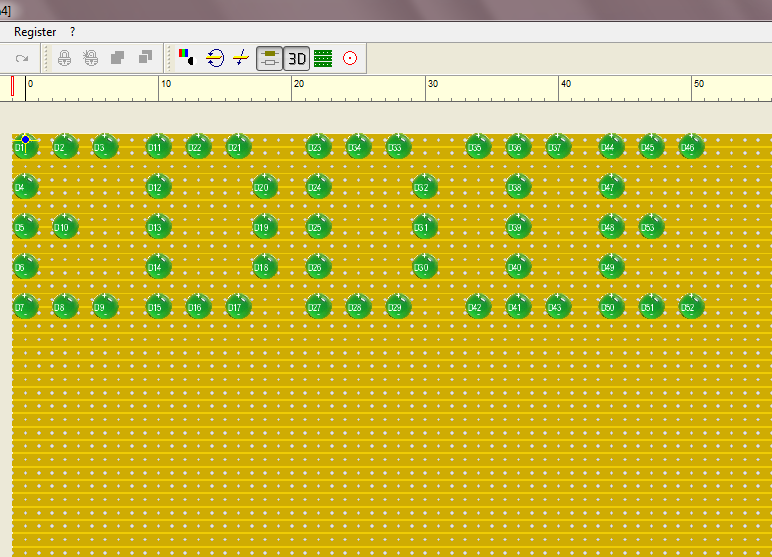Select LED D52 in the bottom row
This screenshot has width=772, height=557.
click(691, 306)
